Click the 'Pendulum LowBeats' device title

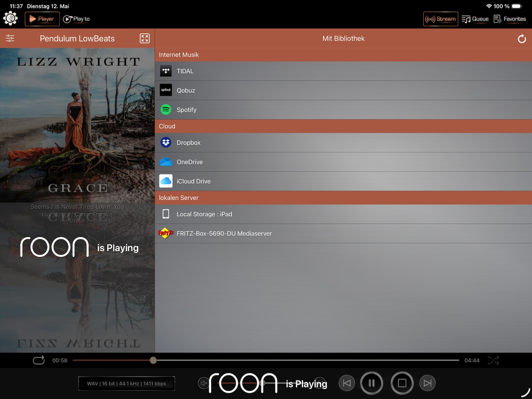[77, 38]
